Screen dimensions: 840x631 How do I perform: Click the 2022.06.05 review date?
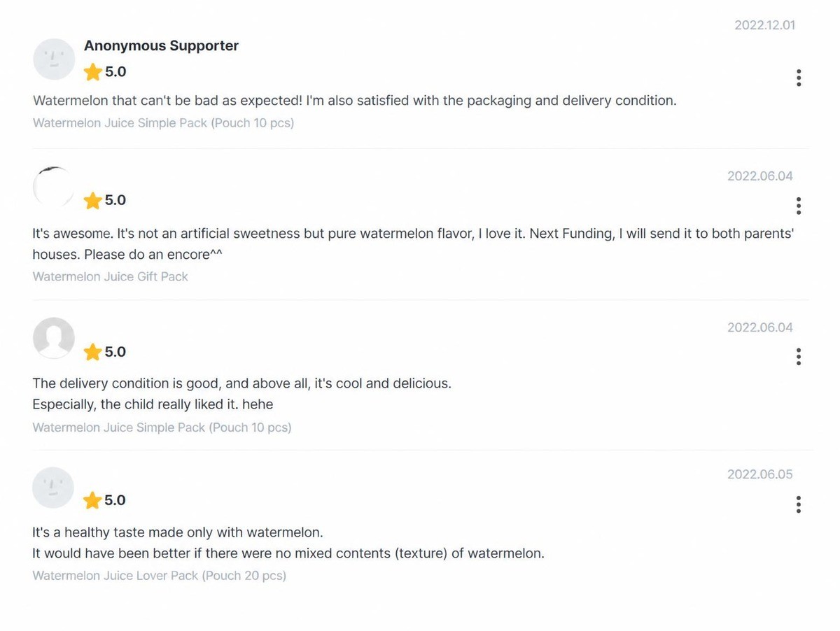pyautogui.click(x=760, y=474)
